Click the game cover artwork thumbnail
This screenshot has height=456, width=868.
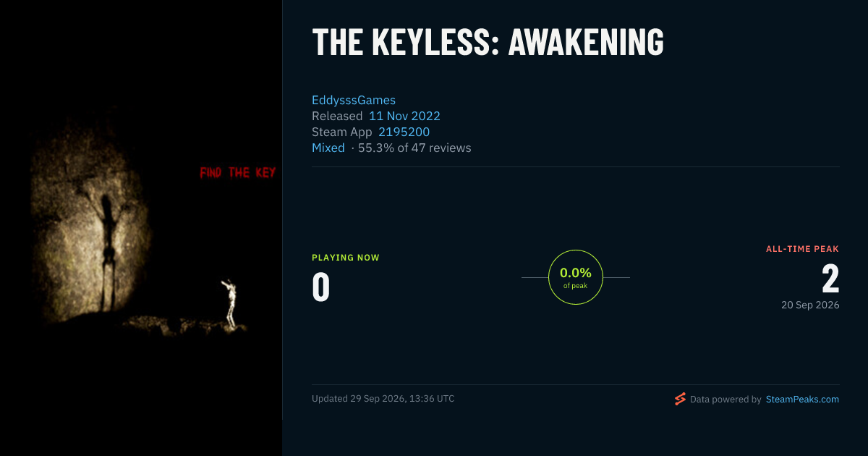[141, 228]
